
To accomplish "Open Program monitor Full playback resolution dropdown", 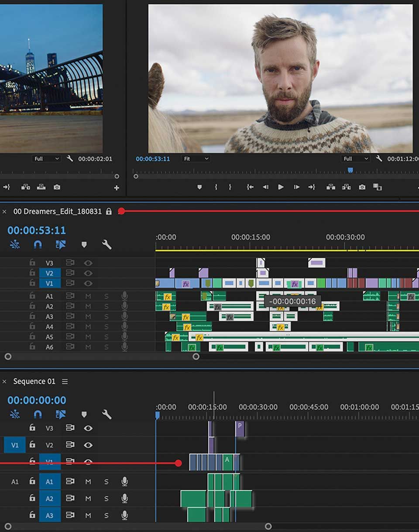I will 356,159.
